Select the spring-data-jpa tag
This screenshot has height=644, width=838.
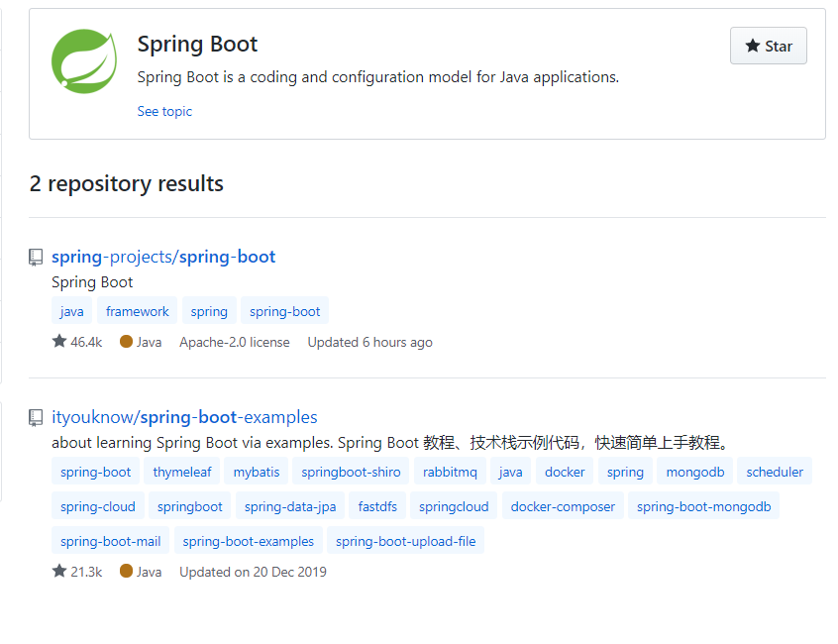tap(290, 506)
